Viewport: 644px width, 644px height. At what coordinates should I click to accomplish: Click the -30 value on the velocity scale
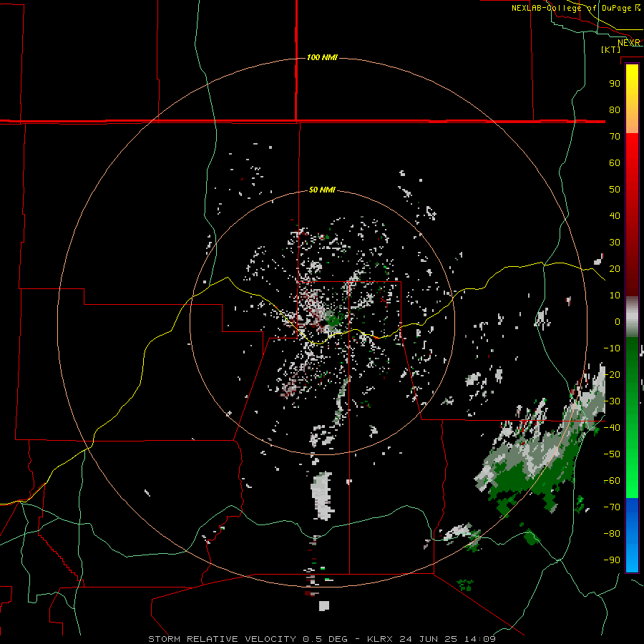[612, 401]
